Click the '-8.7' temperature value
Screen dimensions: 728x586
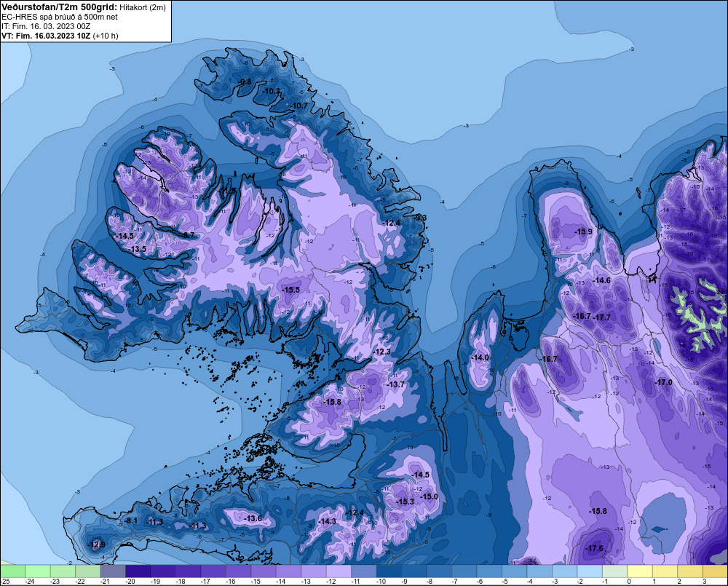tap(188, 235)
